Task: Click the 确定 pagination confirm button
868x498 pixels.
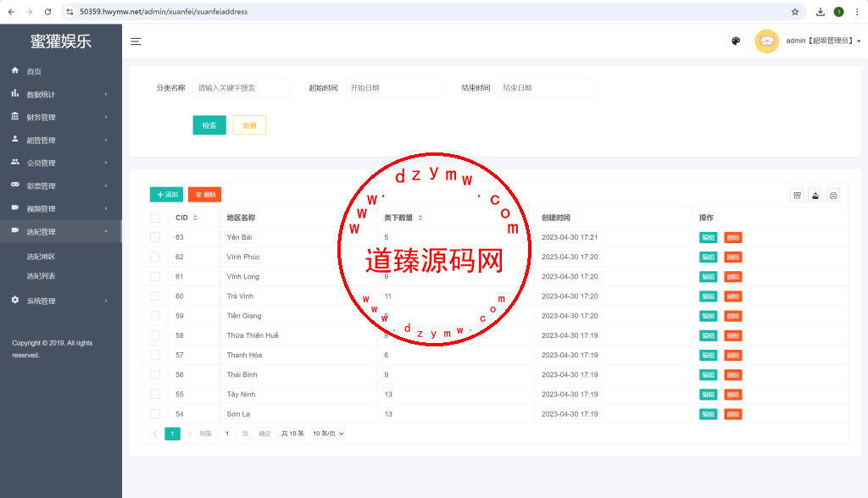Action: (265, 434)
